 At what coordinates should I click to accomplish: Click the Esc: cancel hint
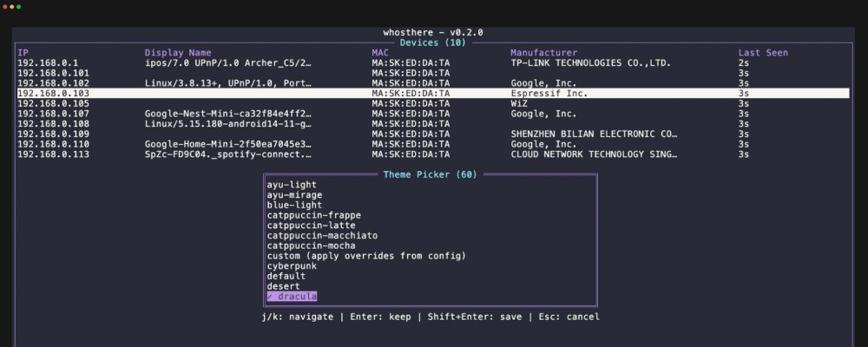pyautogui.click(x=569, y=317)
